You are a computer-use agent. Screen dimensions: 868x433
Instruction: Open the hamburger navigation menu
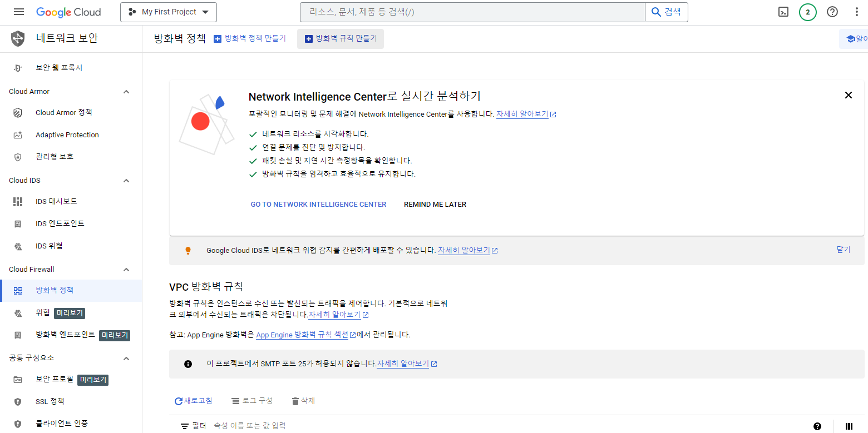(19, 12)
